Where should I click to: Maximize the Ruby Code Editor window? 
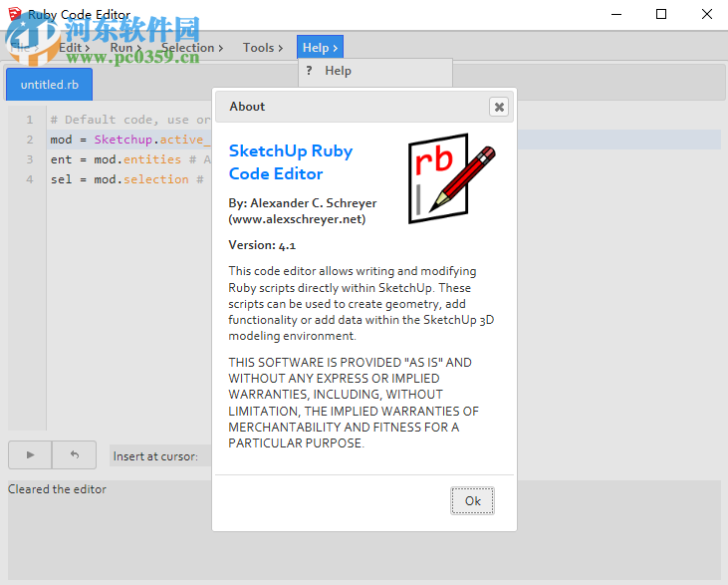click(661, 14)
